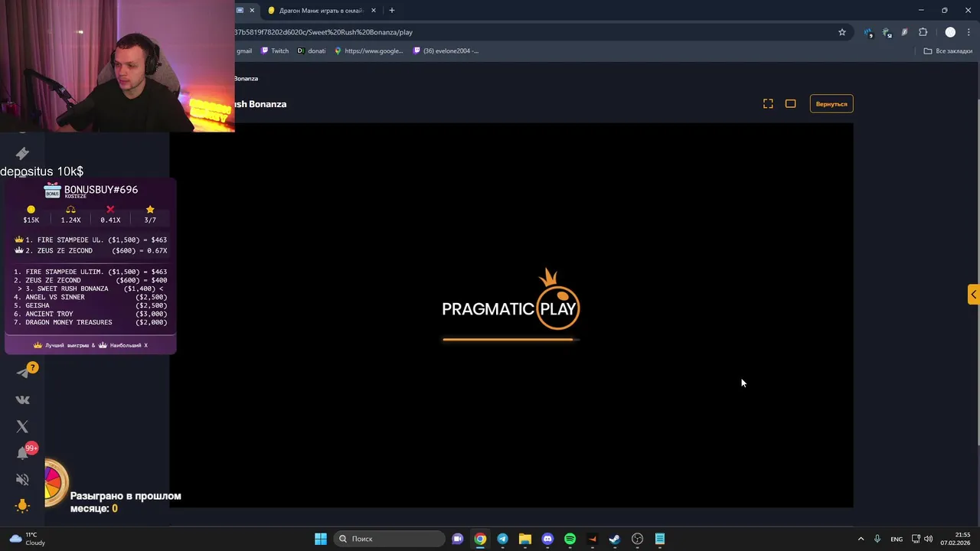Image resolution: width=980 pixels, height=551 pixels.
Task: Click the VK icon in the left sidebar
Action: click(x=22, y=399)
